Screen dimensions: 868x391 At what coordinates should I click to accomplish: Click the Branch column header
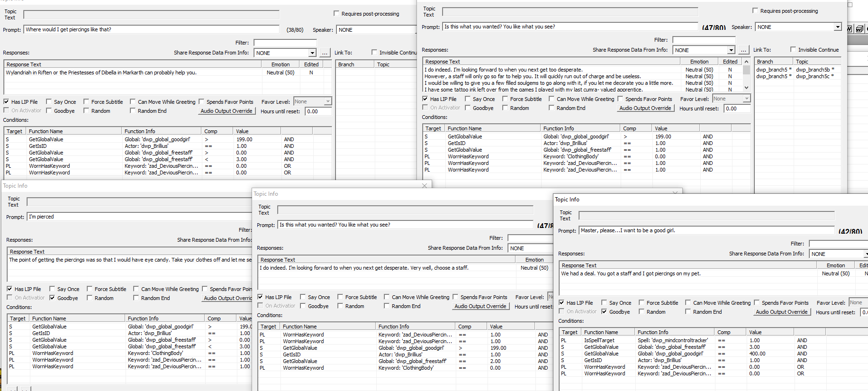tap(774, 62)
